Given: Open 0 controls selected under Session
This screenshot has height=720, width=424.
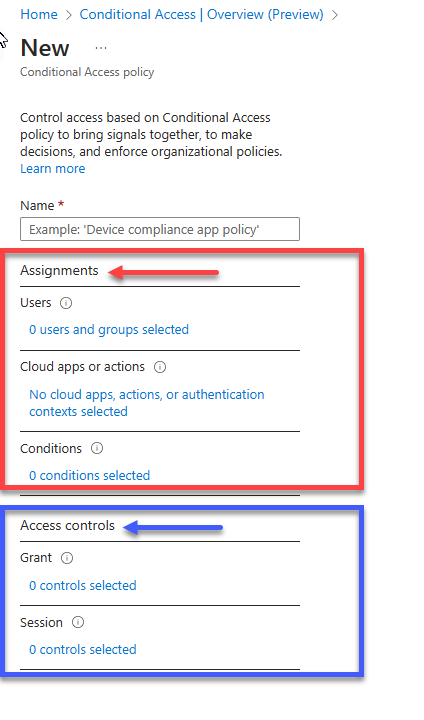Looking at the screenshot, I should [x=83, y=649].
